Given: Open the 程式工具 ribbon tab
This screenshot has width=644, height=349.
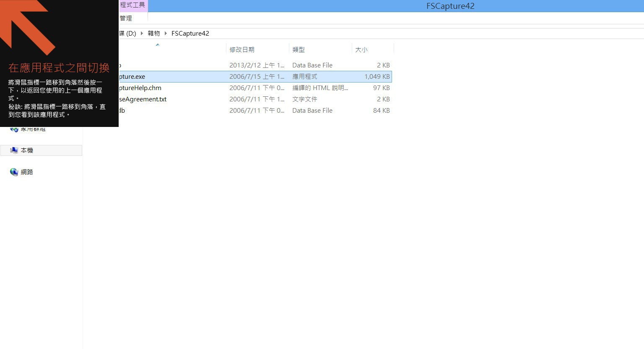Looking at the screenshot, I should click(133, 5).
